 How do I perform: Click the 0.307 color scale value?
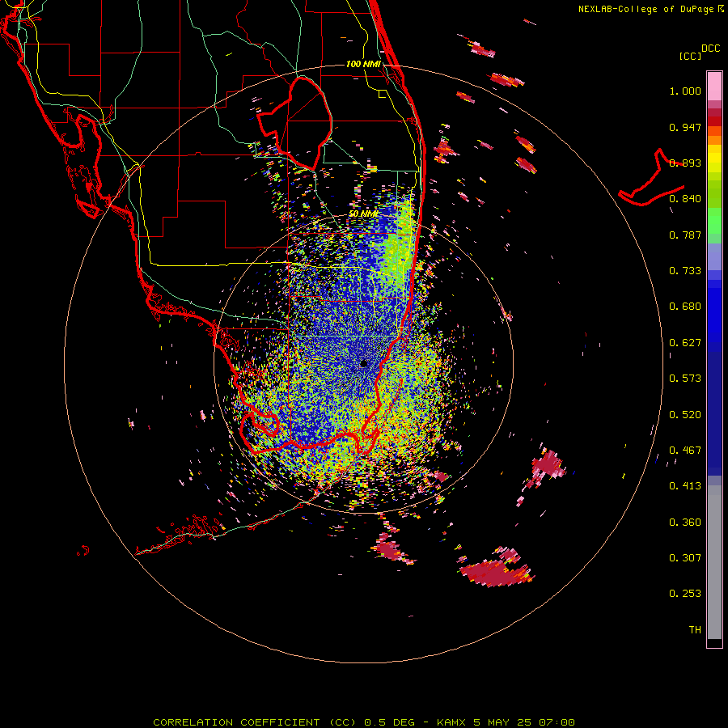[x=685, y=558]
